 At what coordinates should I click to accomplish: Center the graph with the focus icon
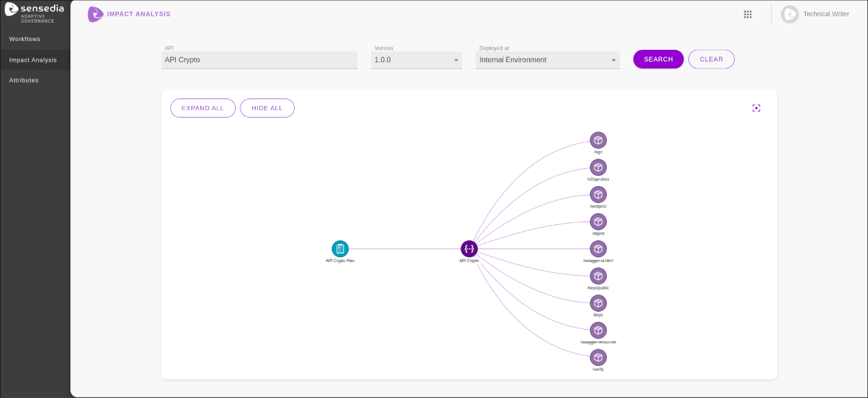pyautogui.click(x=756, y=108)
